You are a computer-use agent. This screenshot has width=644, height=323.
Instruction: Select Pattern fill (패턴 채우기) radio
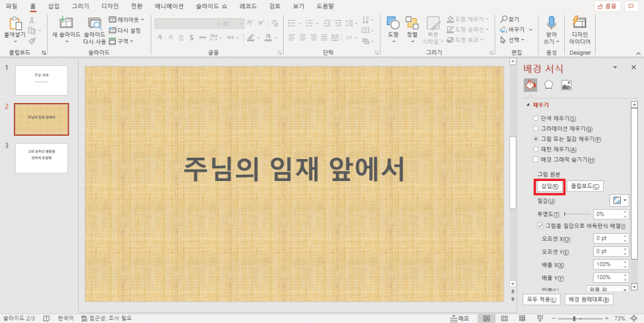536,150
